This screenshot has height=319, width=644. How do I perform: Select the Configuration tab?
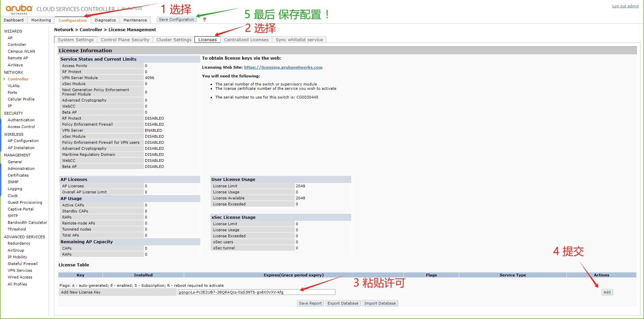point(73,20)
